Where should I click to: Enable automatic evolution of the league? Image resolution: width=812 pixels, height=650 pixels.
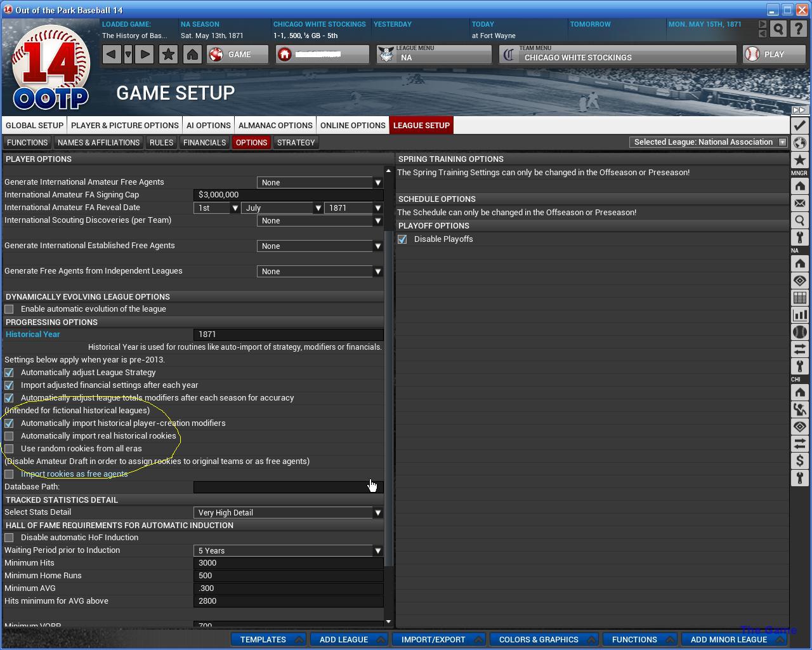click(x=10, y=309)
